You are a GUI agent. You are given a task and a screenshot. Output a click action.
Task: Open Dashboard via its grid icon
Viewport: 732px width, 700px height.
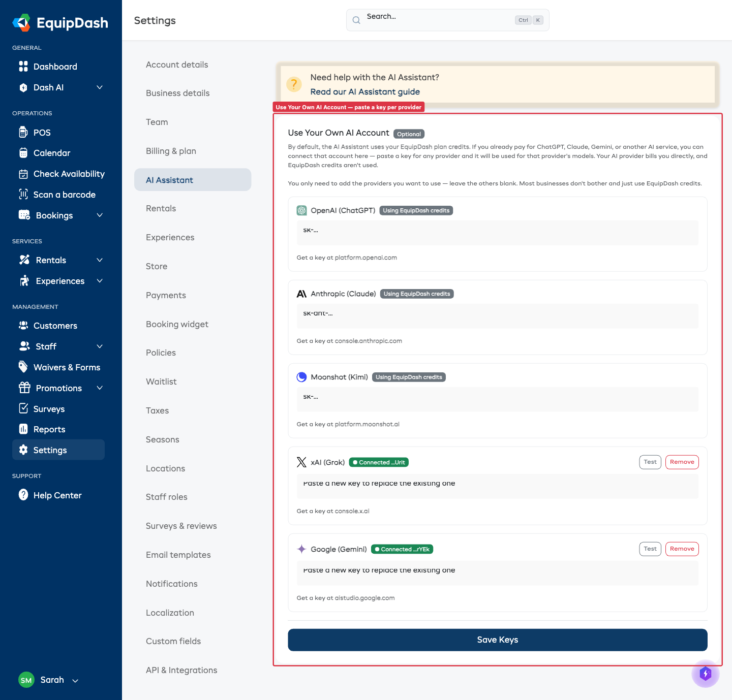[x=23, y=67]
